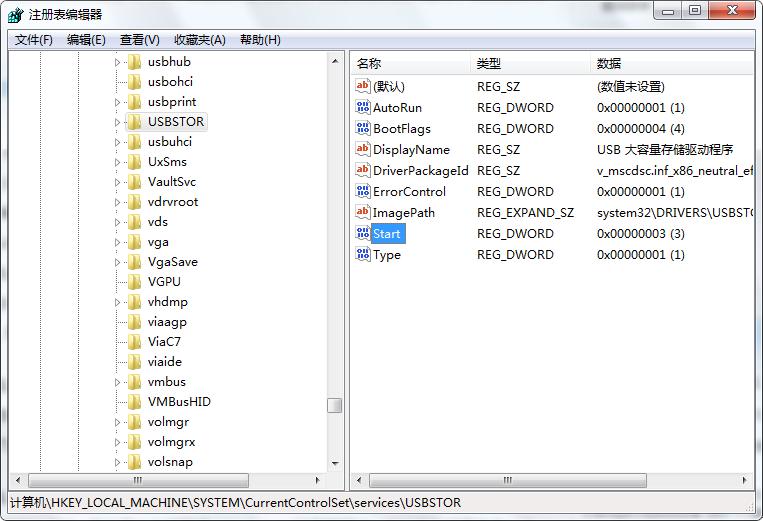This screenshot has width=763, height=521.
Task: Expand the USBSTOR tree node
Action: click(x=117, y=122)
